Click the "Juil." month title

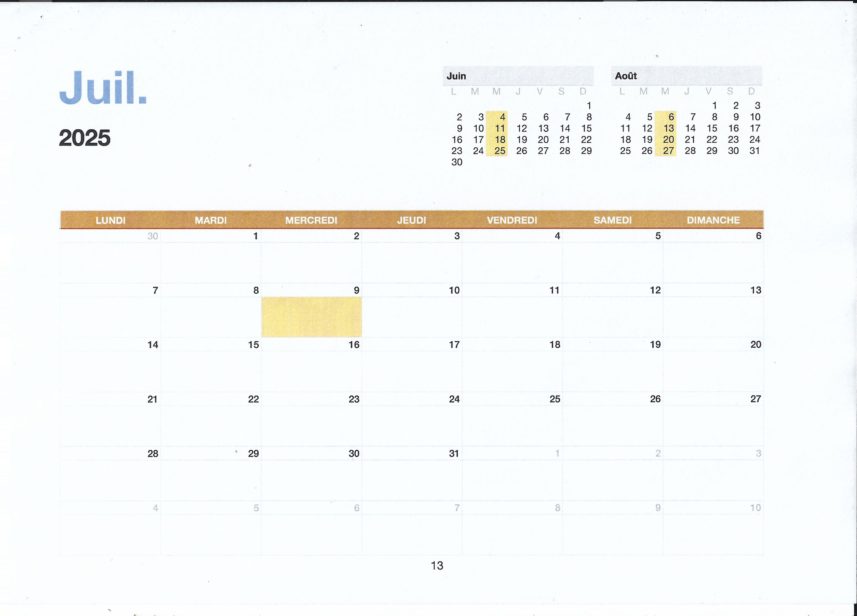point(103,87)
